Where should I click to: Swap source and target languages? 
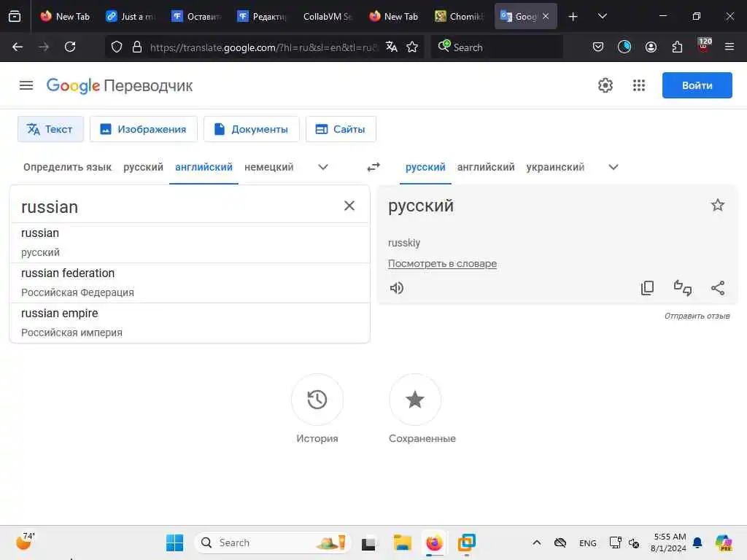click(x=373, y=167)
